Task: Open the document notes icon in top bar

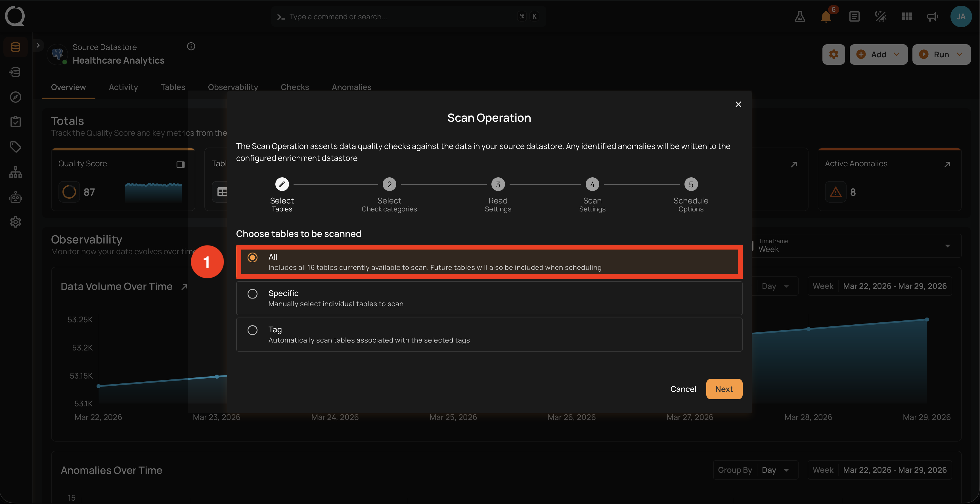Action: [854, 16]
